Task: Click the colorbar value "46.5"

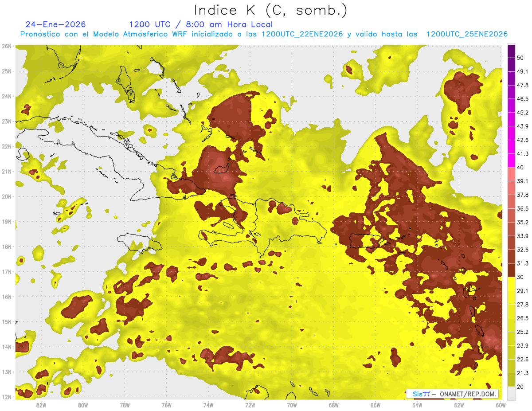Action: (522, 99)
